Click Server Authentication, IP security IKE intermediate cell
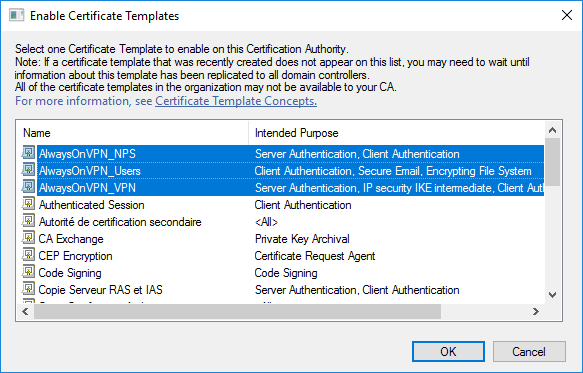Viewport: 583px width, 373px height. [399, 188]
